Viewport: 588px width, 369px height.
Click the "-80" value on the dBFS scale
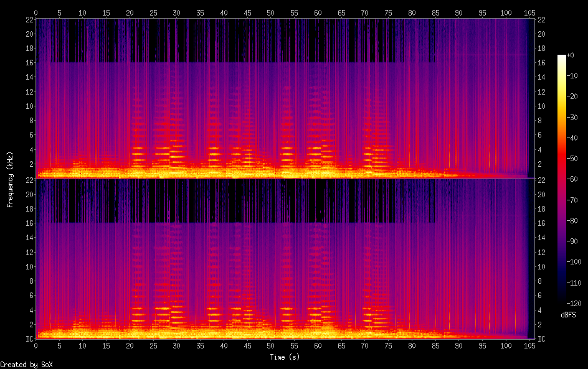point(572,221)
